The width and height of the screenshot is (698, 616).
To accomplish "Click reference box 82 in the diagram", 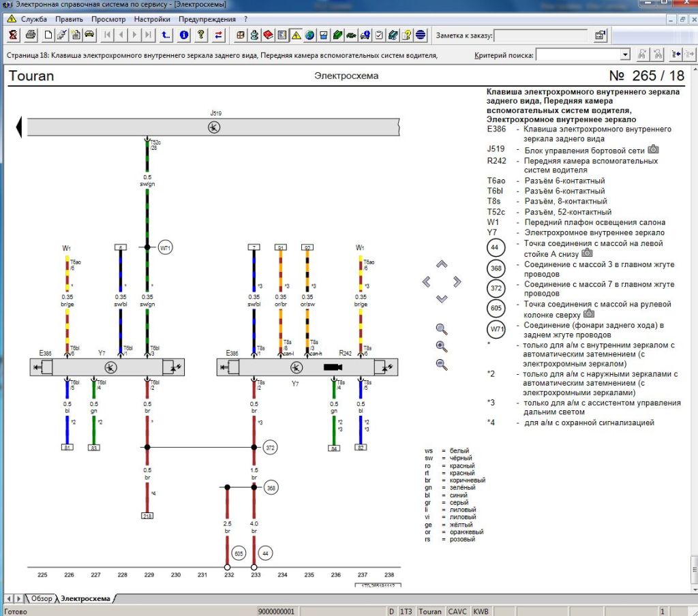I will [361, 447].
